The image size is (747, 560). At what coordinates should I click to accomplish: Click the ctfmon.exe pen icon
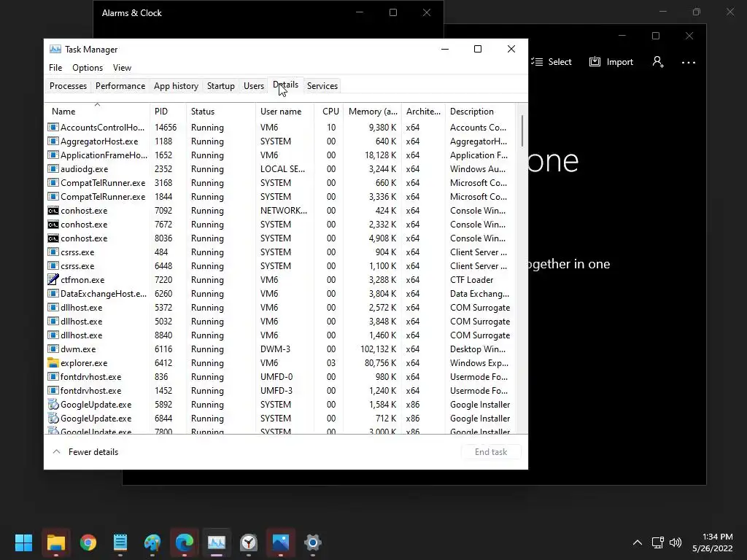coord(53,279)
